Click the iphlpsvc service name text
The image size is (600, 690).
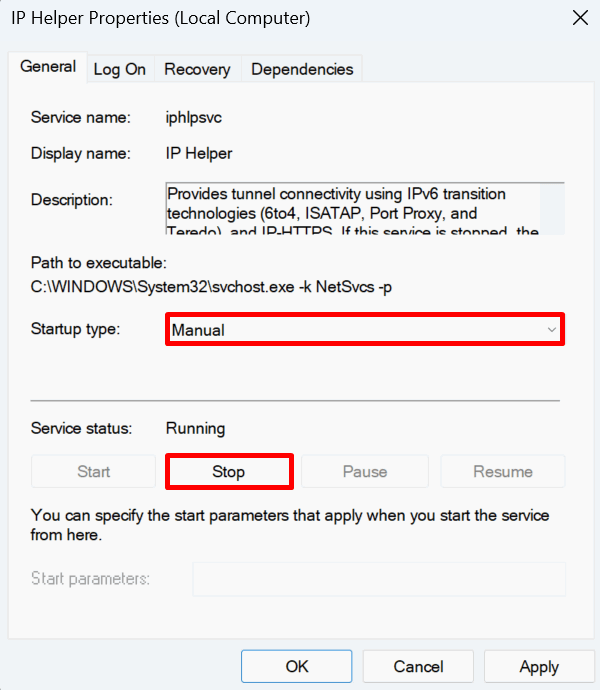[194, 117]
